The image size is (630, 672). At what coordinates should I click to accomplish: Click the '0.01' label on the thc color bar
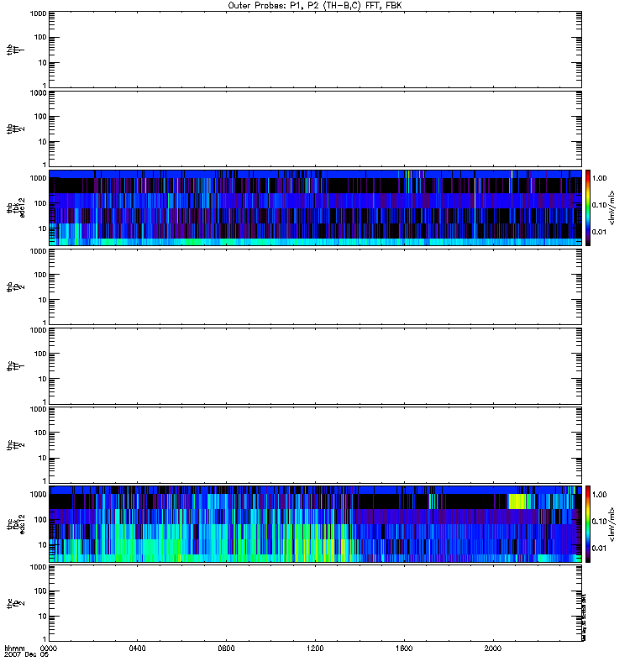(x=599, y=549)
